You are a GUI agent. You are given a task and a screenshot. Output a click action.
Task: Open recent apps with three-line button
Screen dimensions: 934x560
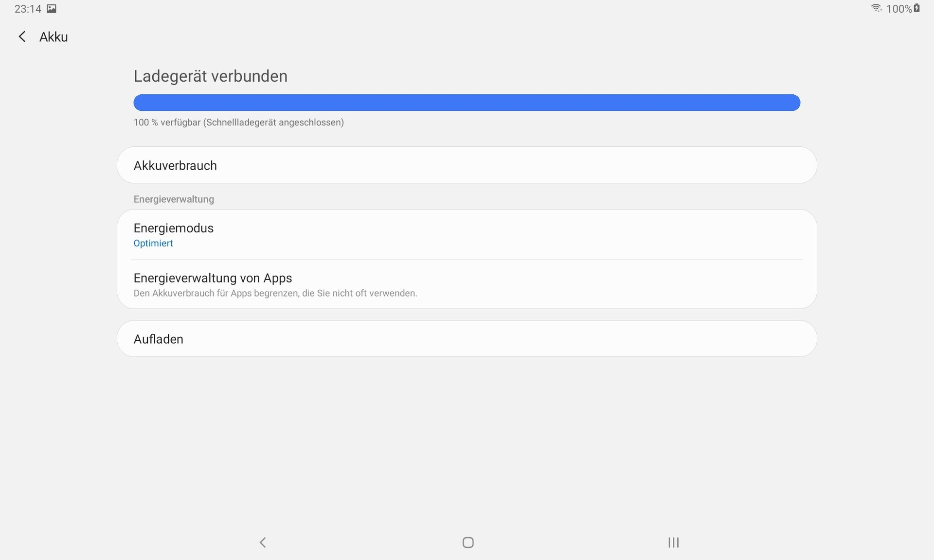pos(673,542)
